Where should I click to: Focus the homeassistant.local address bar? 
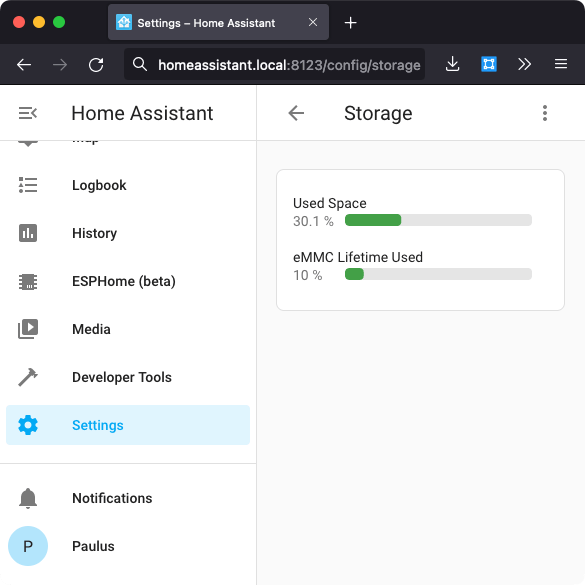275,64
